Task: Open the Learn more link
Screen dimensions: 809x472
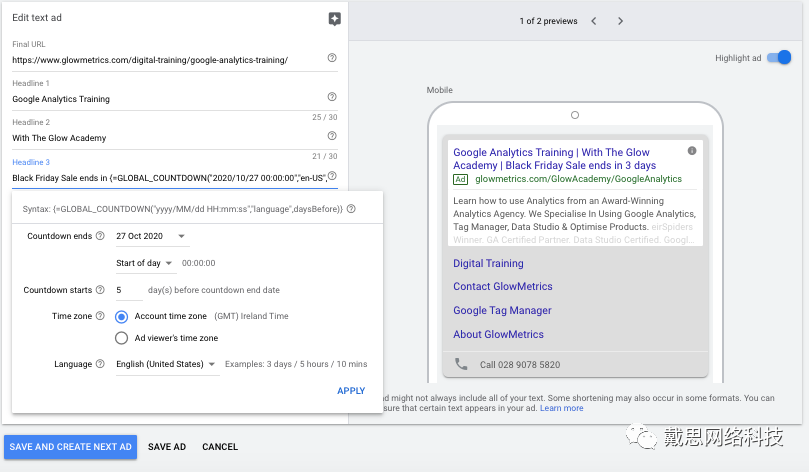Action: coord(561,408)
